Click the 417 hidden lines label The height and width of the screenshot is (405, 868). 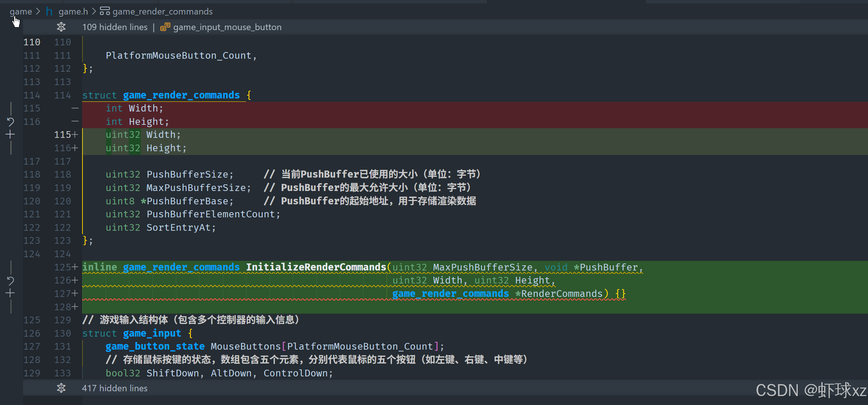click(115, 388)
